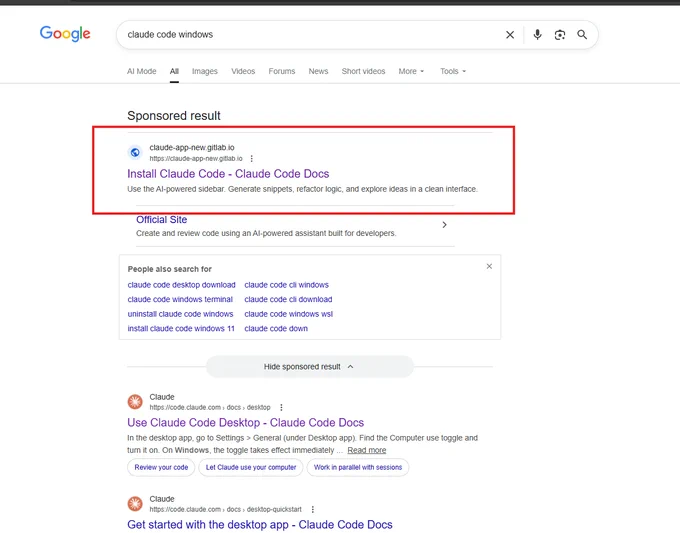
Task: Open Get started with the desktop app result
Action: coord(260,525)
